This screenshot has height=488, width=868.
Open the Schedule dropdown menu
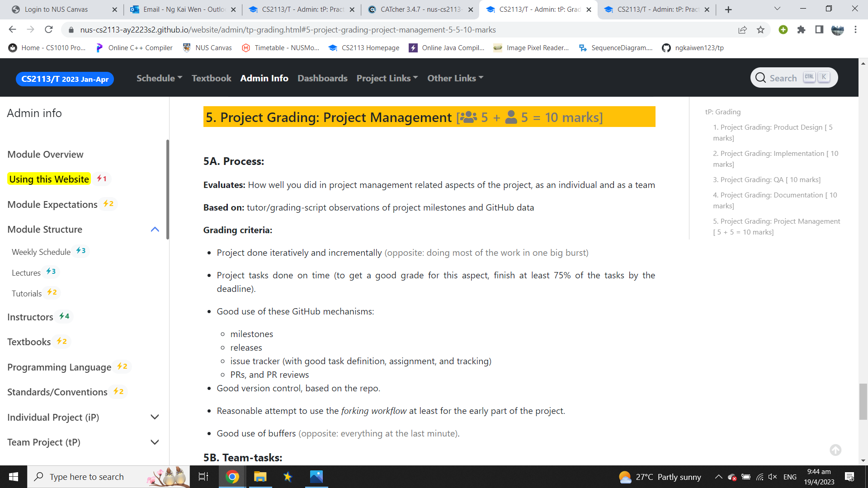(159, 78)
